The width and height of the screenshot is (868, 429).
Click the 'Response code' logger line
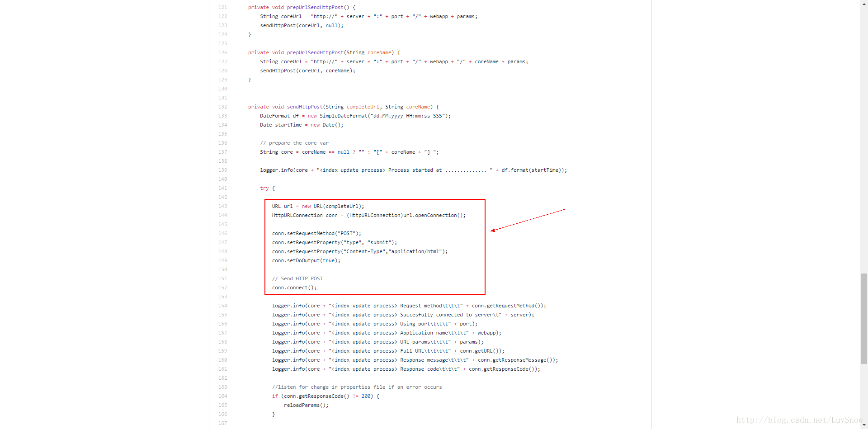[406, 369]
